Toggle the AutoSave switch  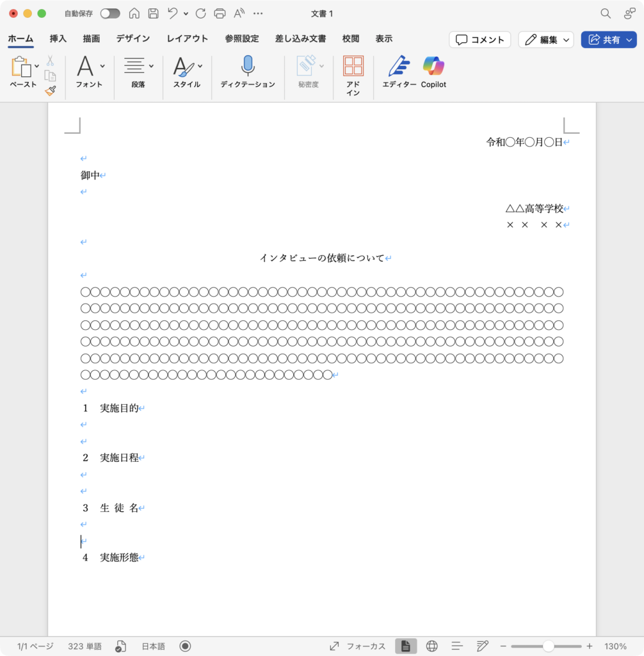(109, 13)
